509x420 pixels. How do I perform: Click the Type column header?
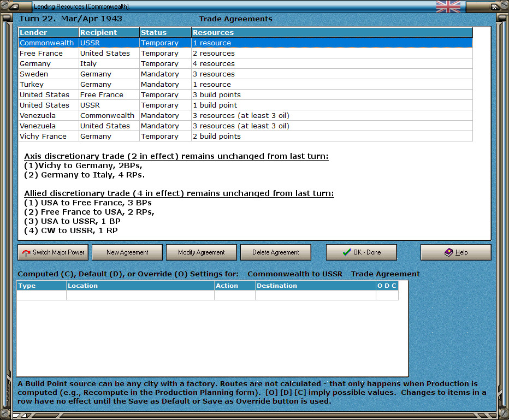[x=41, y=286]
